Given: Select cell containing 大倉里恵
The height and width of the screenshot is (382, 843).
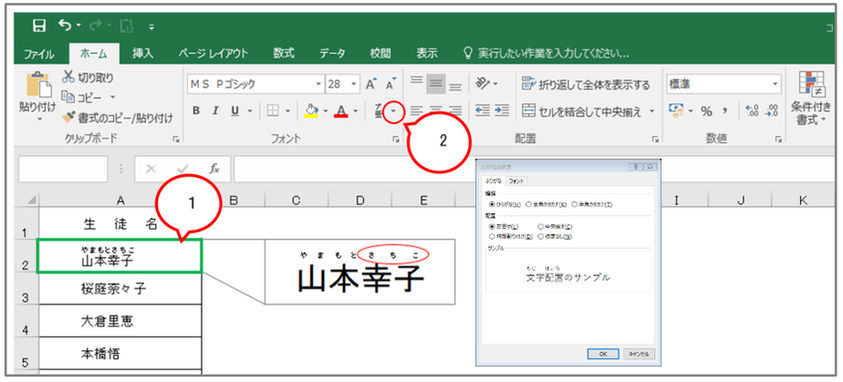Looking at the screenshot, I should point(120,321).
